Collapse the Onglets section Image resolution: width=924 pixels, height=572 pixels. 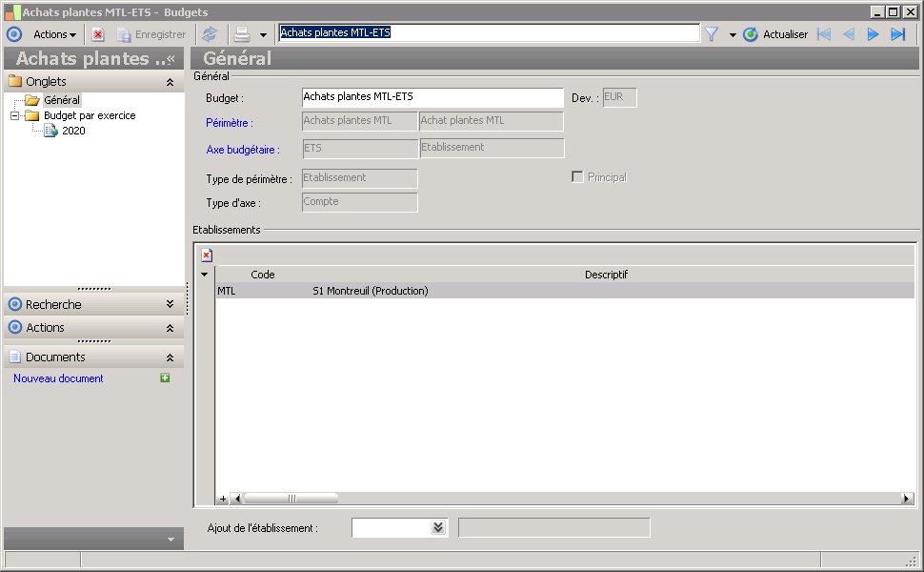[170, 82]
